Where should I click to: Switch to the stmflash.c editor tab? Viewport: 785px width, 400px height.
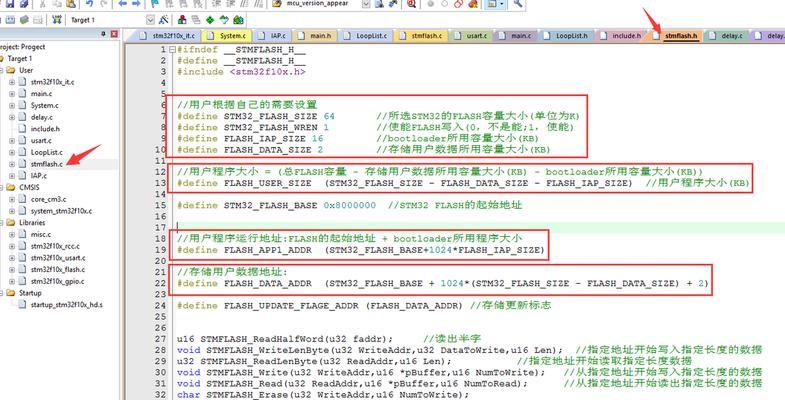(x=421, y=36)
